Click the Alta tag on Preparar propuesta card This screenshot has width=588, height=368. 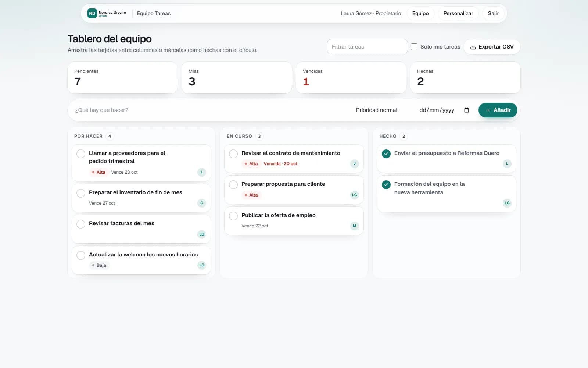[x=251, y=195]
